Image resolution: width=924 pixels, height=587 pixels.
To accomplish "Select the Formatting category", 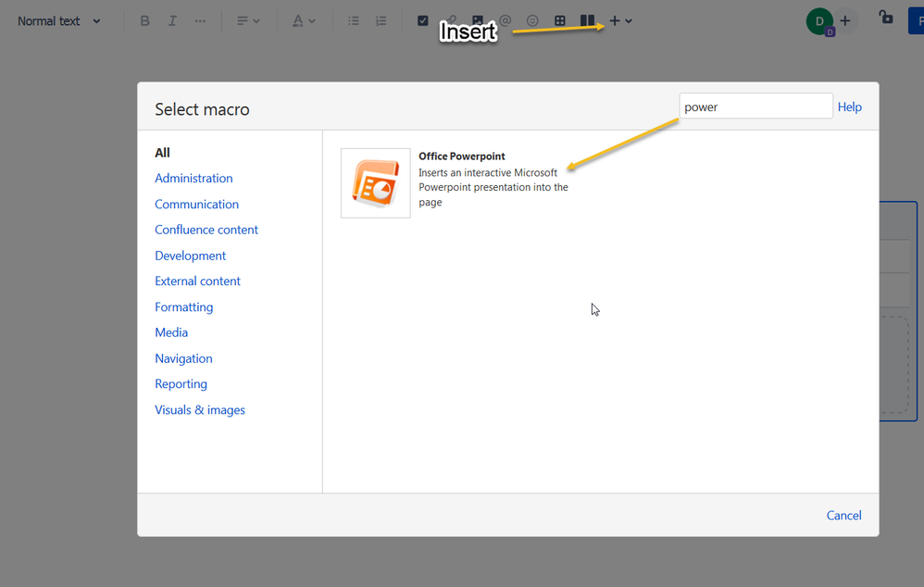I will tap(184, 307).
